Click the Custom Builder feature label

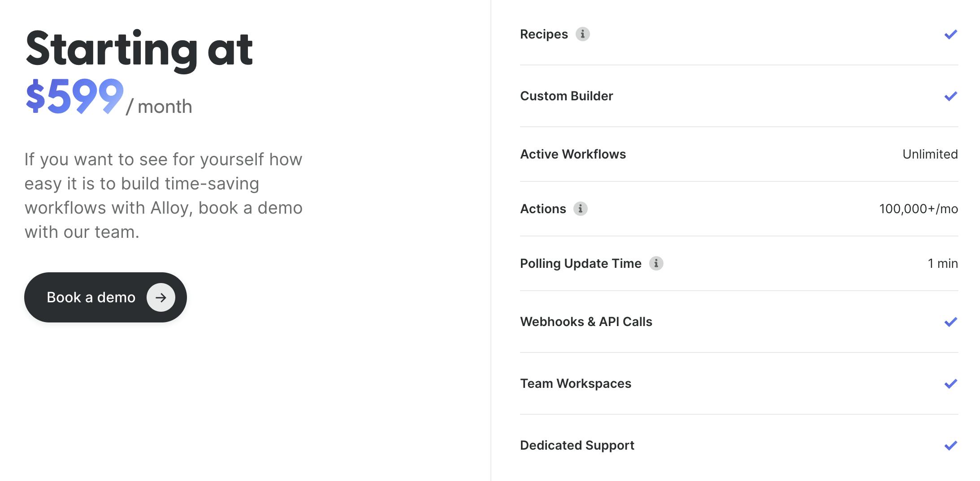pyautogui.click(x=566, y=96)
